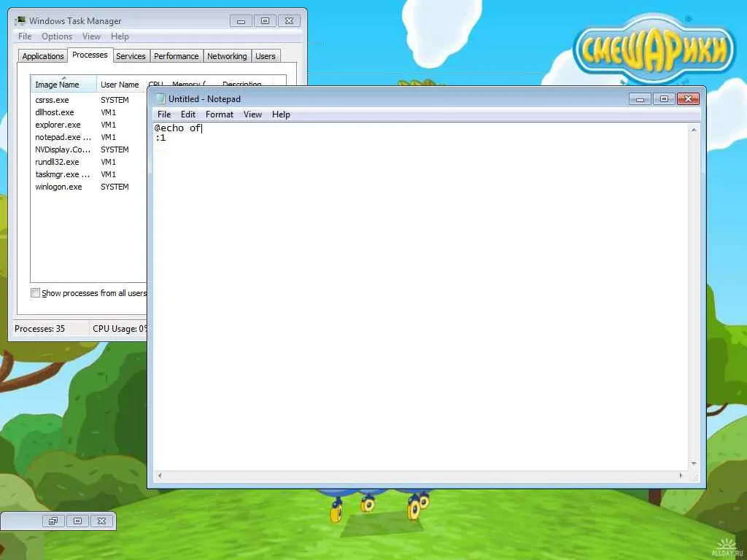
Task: Maximize the minimized window at bottom left
Action: [77, 521]
